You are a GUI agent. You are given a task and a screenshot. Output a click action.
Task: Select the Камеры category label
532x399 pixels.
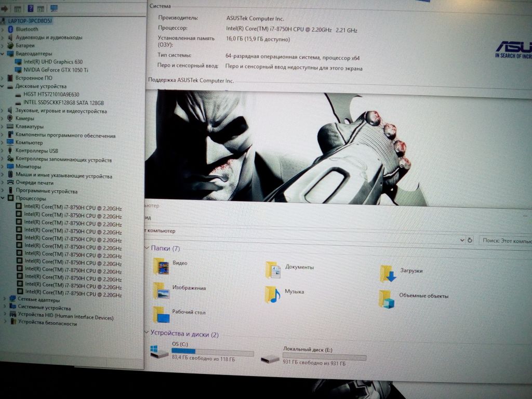tap(25, 118)
